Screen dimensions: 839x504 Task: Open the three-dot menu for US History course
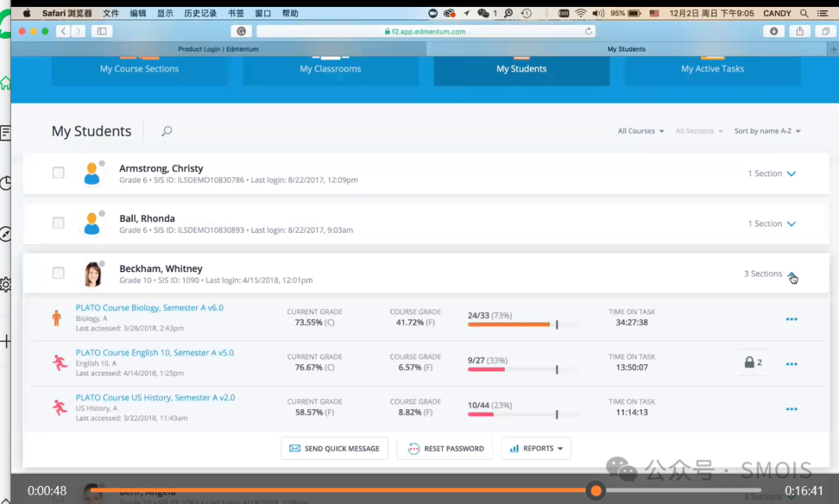tap(791, 409)
